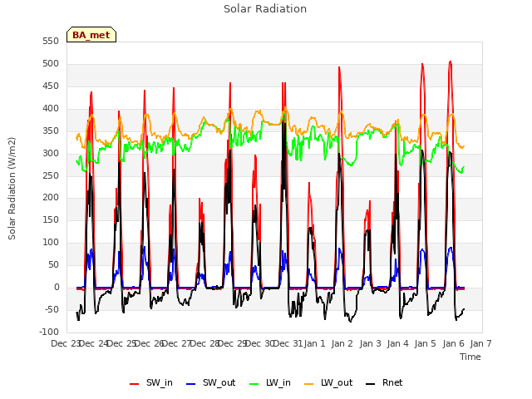532x399 pixels.
Task: Select the 50 y-axis tick label
Action: (53, 264)
